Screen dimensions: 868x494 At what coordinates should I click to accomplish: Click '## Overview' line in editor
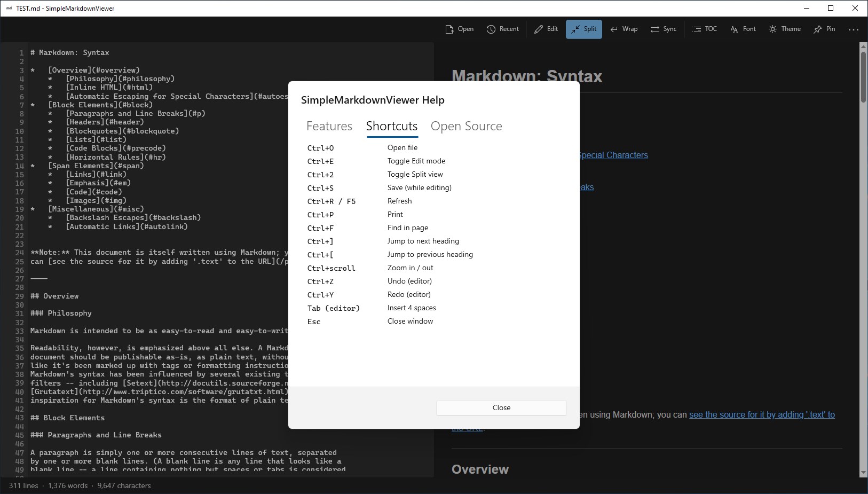(x=54, y=296)
